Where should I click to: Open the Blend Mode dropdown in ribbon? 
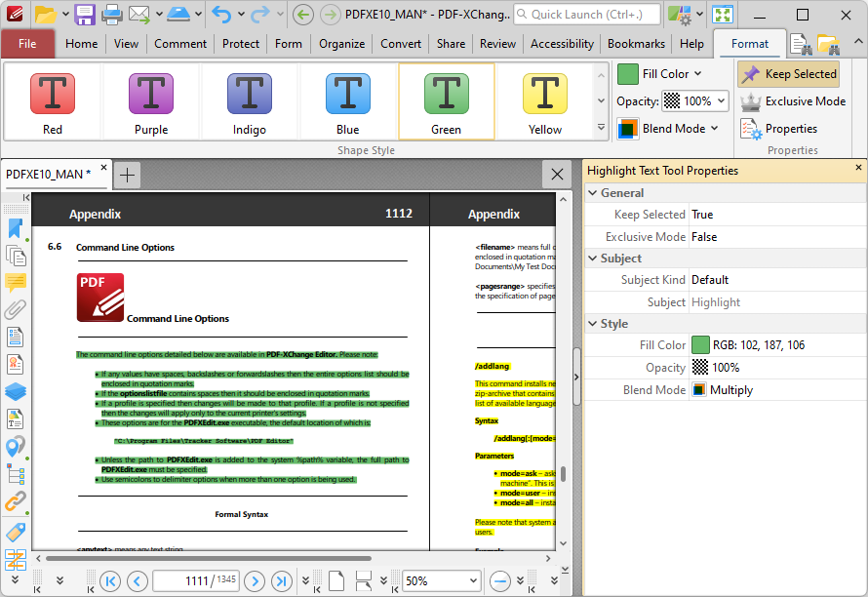pos(714,129)
